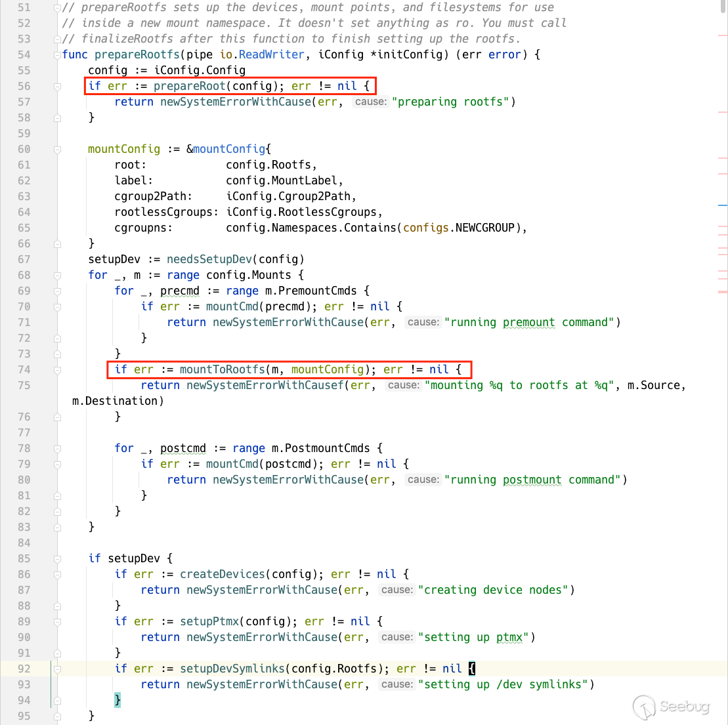The image size is (728, 725).
Task: Click the createDevices call on line 86
Action: click(223, 575)
